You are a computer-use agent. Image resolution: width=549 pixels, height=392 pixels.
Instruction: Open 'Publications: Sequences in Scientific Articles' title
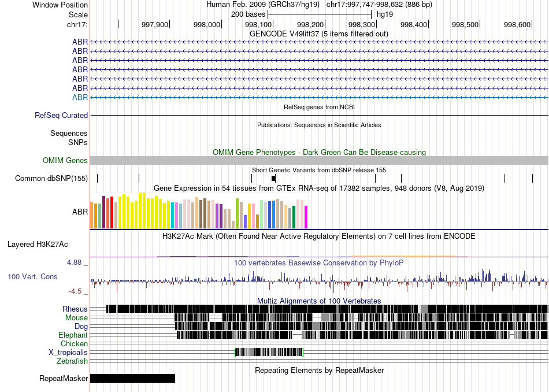319,125
